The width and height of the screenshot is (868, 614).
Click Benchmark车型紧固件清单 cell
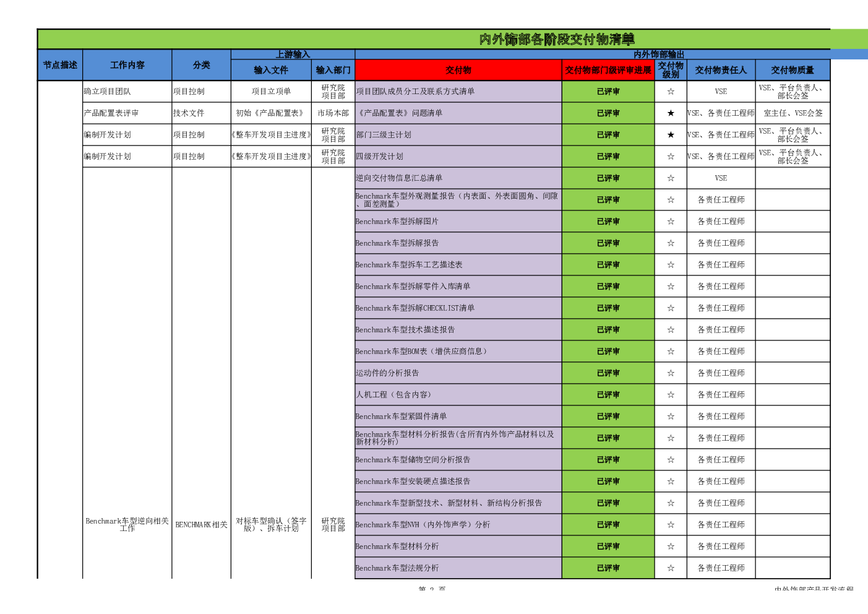point(458,417)
